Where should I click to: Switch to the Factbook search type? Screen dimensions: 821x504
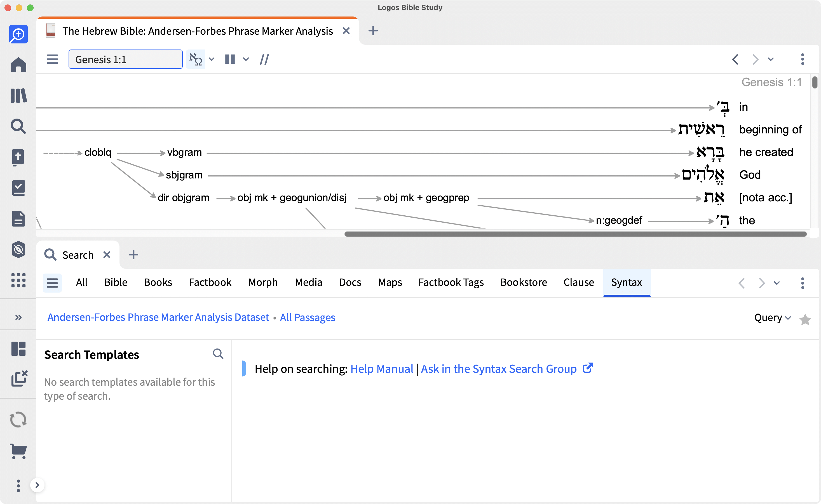210,282
